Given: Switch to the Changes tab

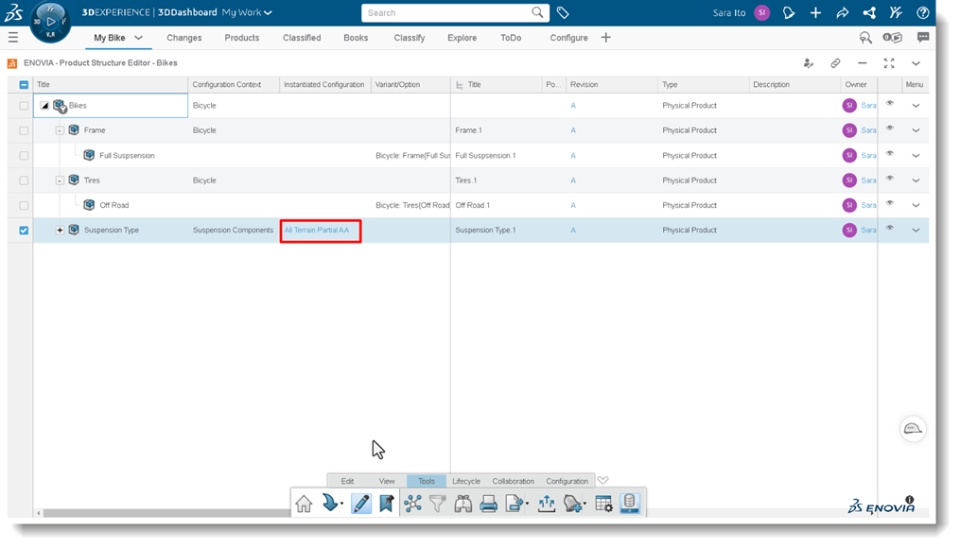Looking at the screenshot, I should point(184,38).
